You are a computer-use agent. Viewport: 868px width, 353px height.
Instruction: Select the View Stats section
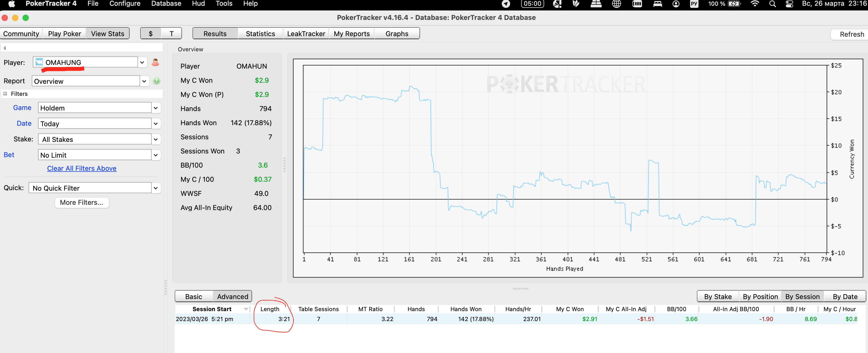(x=108, y=33)
